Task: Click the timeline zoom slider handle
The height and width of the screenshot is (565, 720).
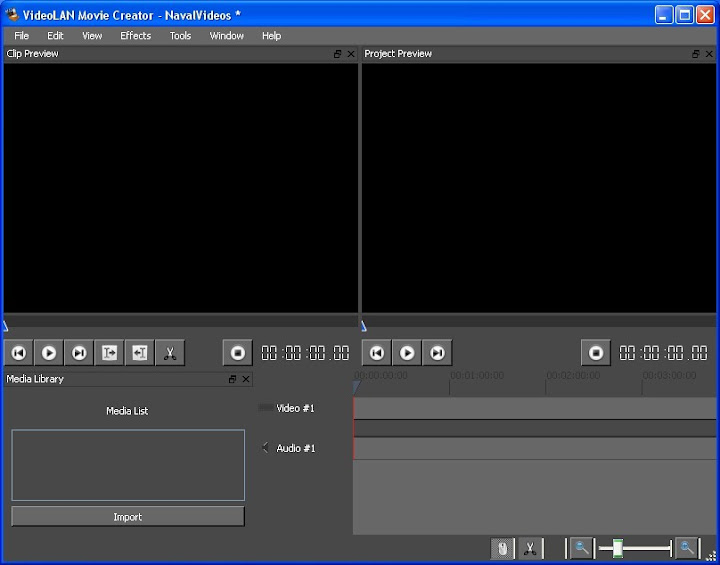Action: [618, 548]
